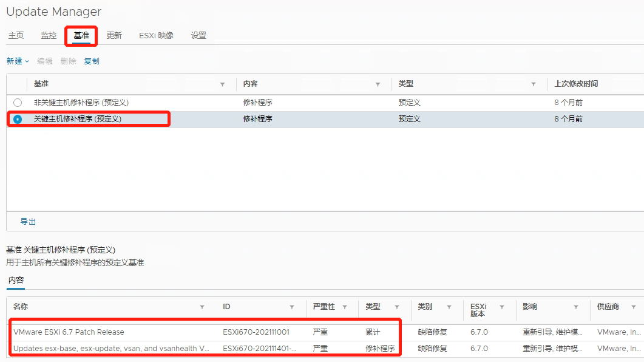Click 6.7.0 version in Updates esx-base row

(x=479, y=349)
